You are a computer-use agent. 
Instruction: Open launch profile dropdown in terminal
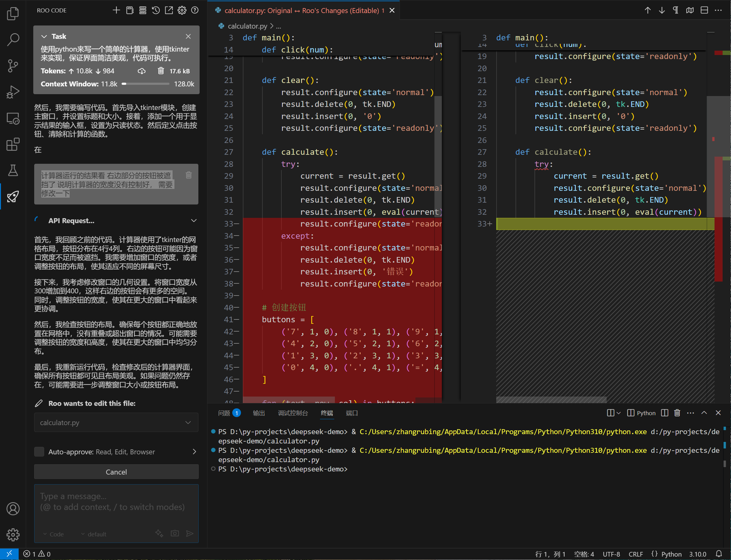point(619,413)
